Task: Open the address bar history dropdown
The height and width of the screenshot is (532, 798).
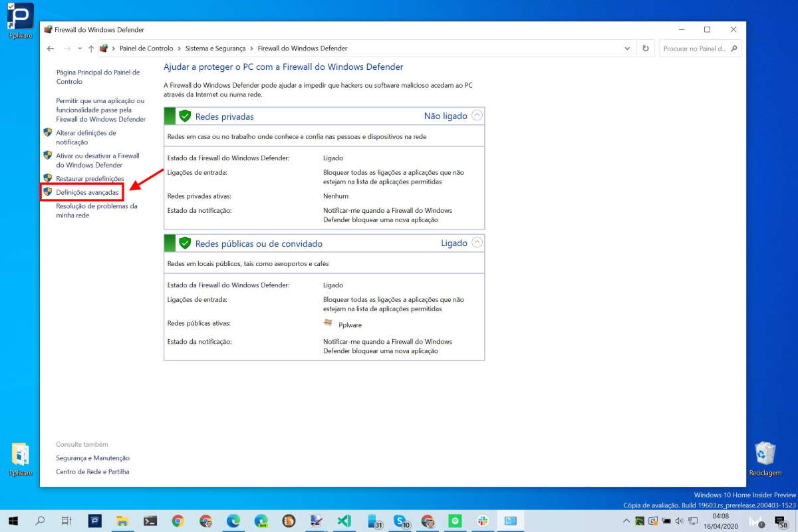Action: pyautogui.click(x=627, y=49)
